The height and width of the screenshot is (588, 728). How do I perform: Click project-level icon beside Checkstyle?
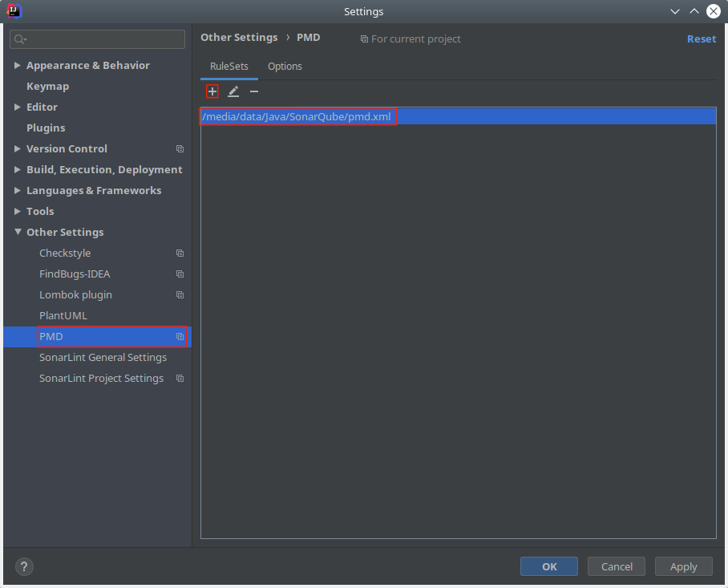[x=180, y=253]
